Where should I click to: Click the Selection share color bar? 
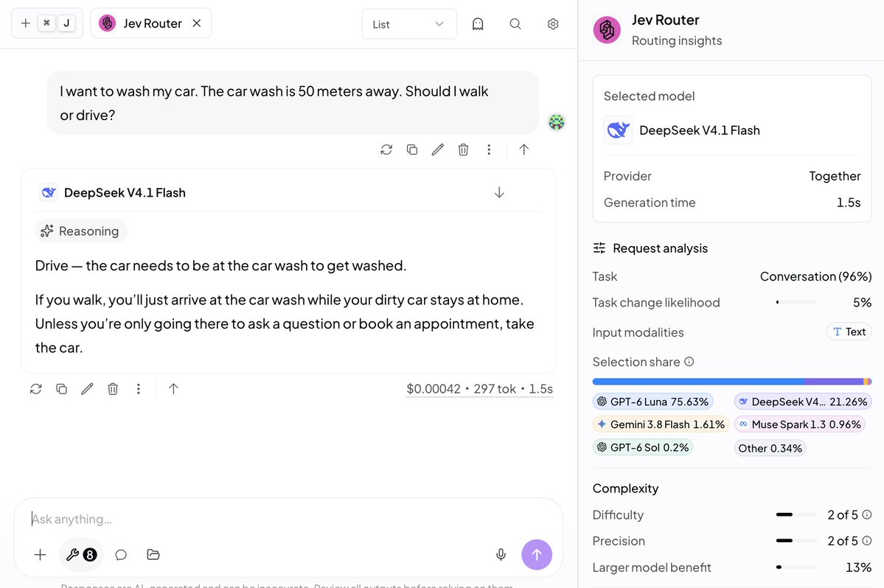click(732, 381)
